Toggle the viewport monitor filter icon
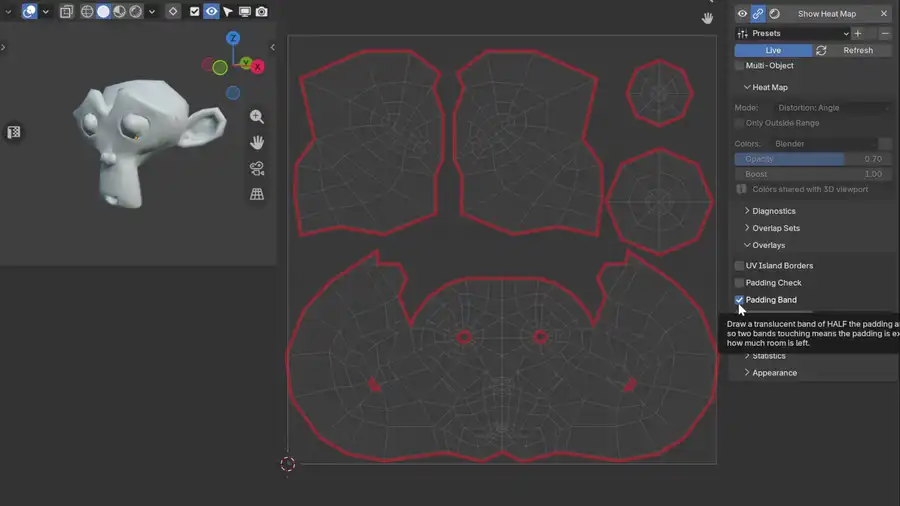Viewport: 900px width, 506px height. click(x=245, y=11)
